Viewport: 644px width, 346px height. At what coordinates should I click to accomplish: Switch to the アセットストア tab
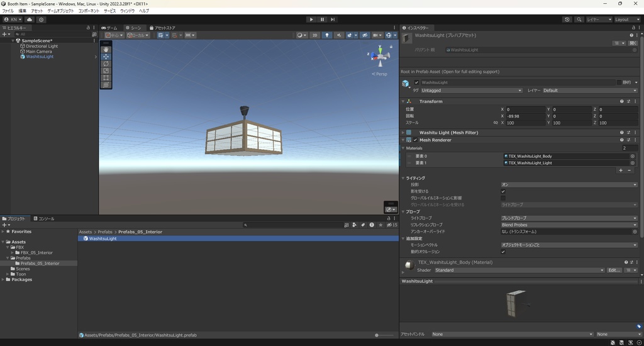tap(162, 28)
